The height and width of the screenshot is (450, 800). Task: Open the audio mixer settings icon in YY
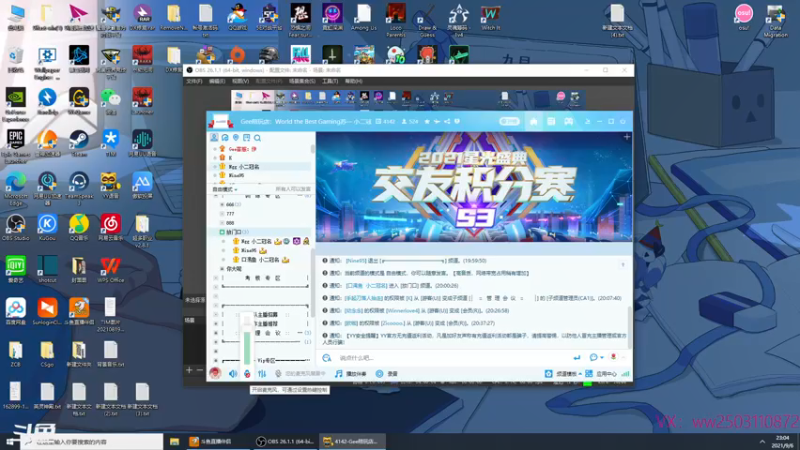tap(262, 373)
